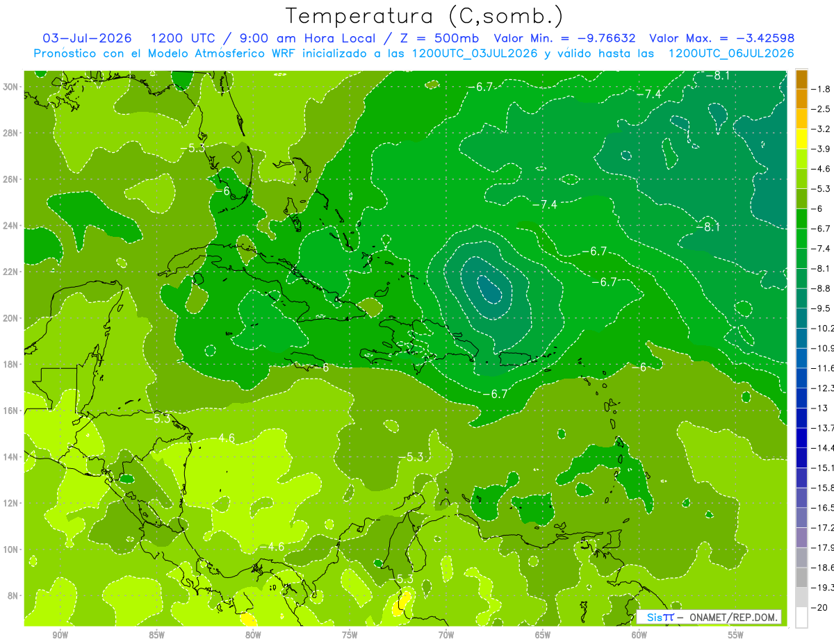
Task: Click the -13.7 value on the color scale
Action: (823, 428)
